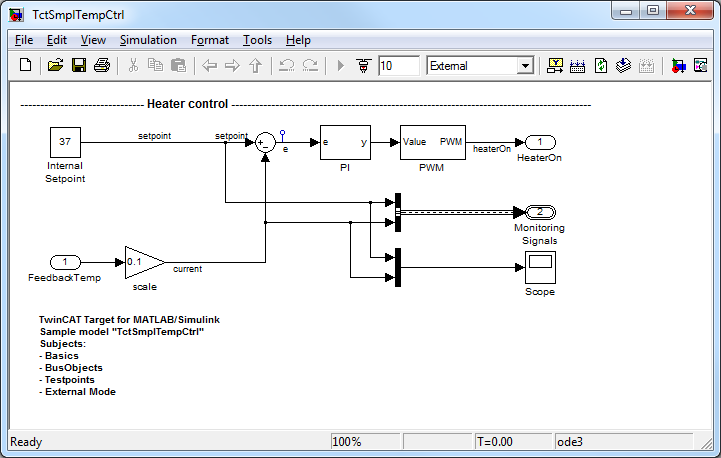The width and height of the screenshot is (721, 458).
Task: Minimize the TctSmplTempCtrl window
Action: coord(626,10)
